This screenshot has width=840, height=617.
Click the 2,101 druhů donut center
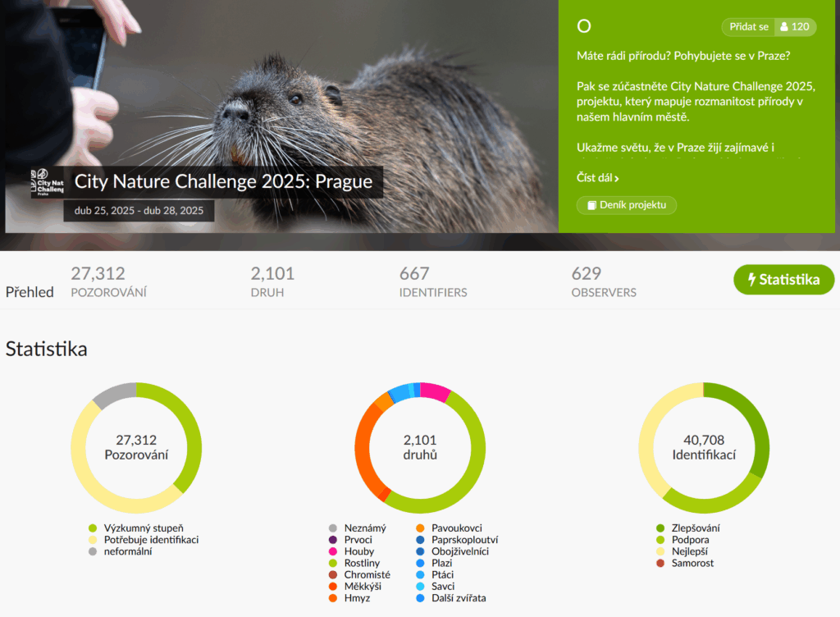420,447
